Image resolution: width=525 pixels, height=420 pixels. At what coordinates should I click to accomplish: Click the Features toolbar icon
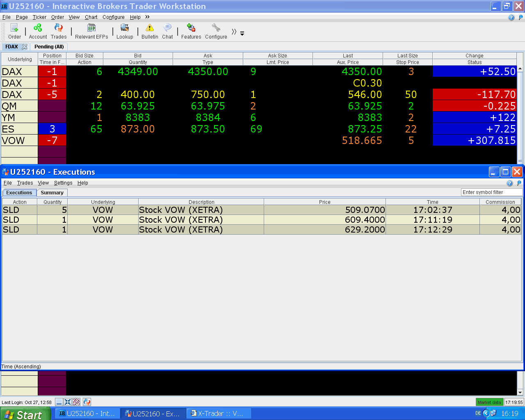[x=191, y=31]
